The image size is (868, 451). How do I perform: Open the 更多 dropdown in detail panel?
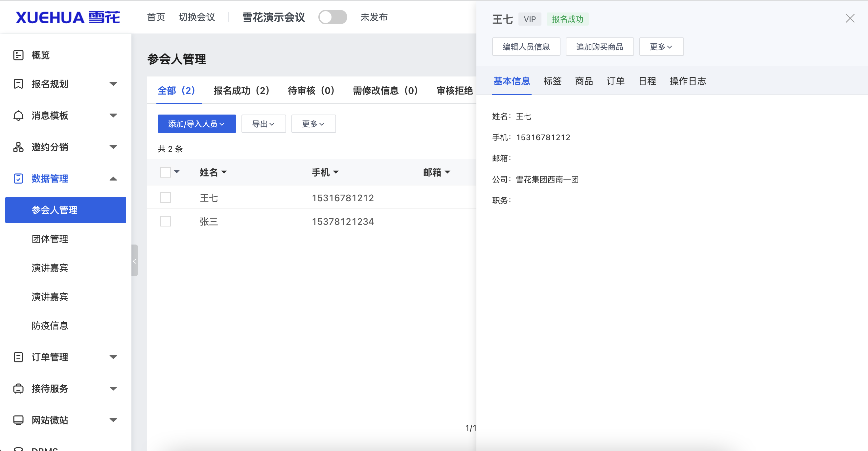click(661, 47)
